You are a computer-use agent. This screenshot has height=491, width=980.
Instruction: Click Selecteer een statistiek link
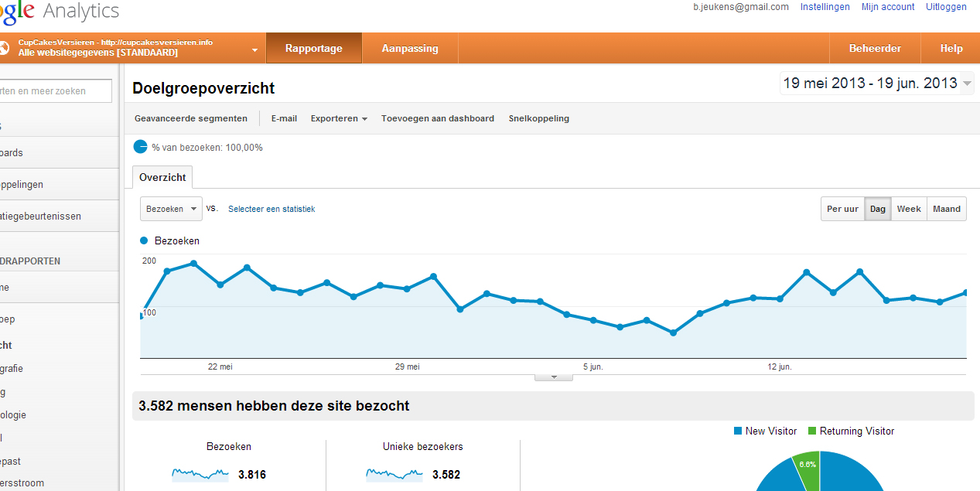(271, 209)
